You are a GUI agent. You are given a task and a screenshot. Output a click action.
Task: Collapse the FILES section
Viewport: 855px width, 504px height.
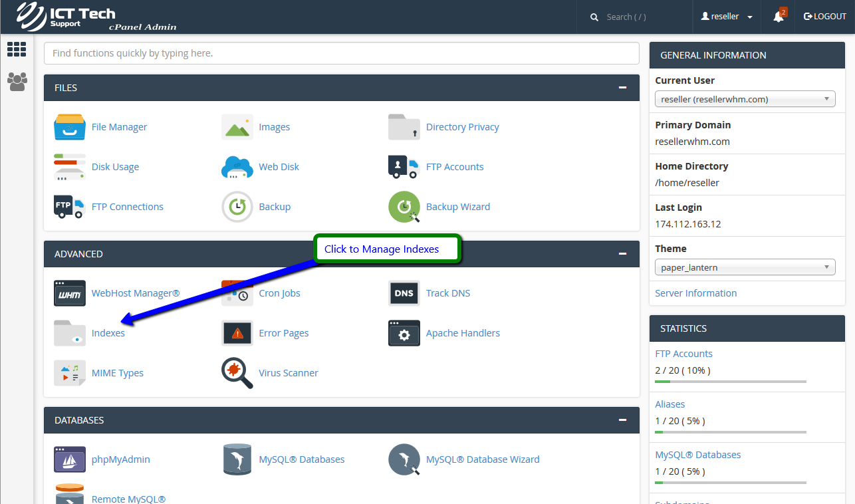(622, 88)
